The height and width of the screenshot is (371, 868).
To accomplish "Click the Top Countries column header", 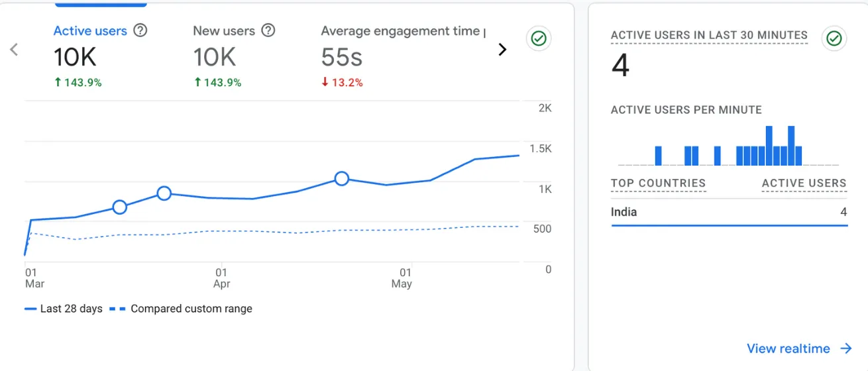I will (658, 184).
